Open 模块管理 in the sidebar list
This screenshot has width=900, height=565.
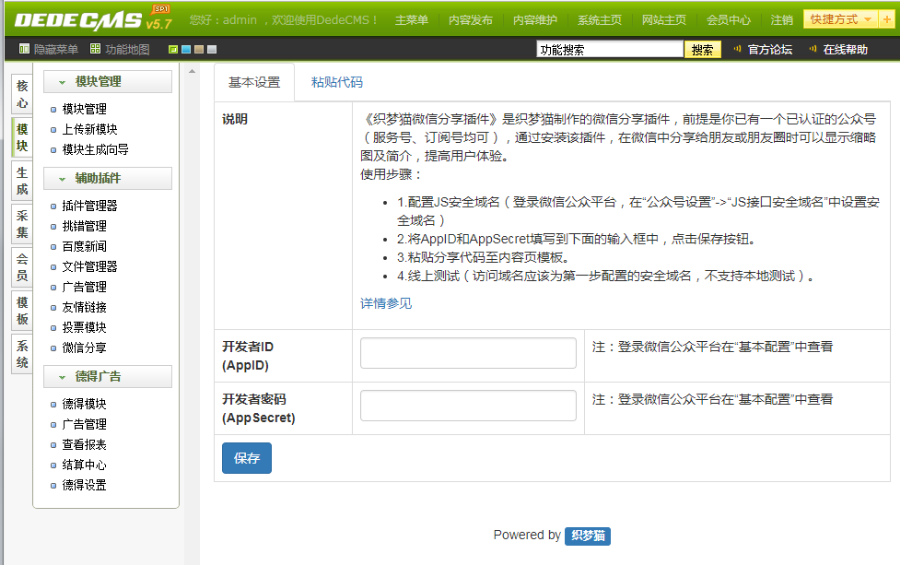(84, 109)
